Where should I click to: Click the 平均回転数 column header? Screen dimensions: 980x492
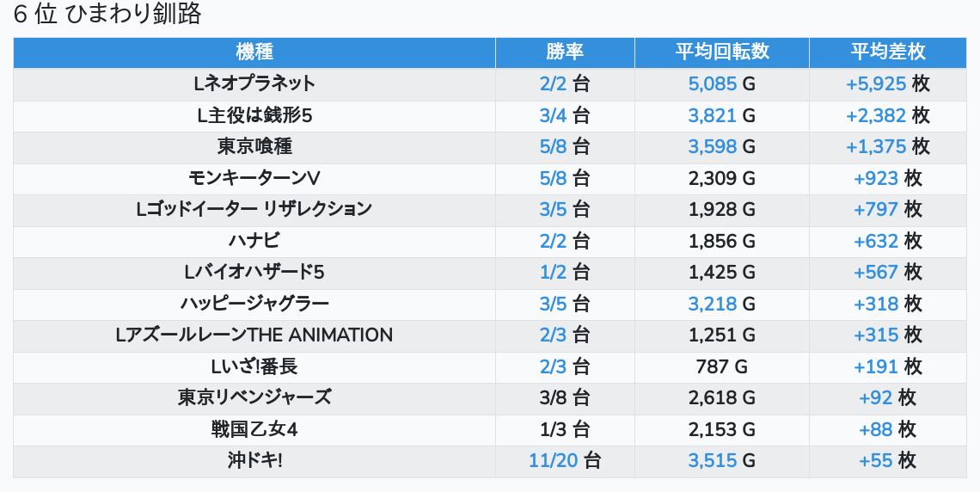click(x=722, y=52)
